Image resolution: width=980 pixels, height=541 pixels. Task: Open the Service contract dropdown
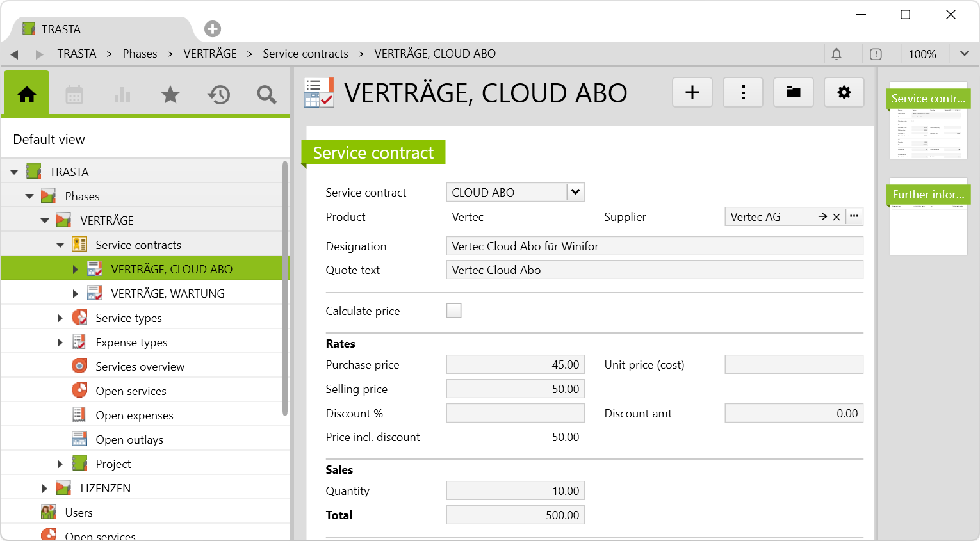pyautogui.click(x=575, y=192)
